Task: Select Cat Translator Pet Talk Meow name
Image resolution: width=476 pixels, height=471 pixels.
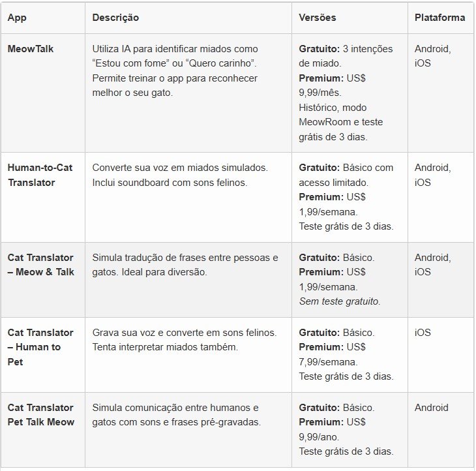Action: coord(40,414)
